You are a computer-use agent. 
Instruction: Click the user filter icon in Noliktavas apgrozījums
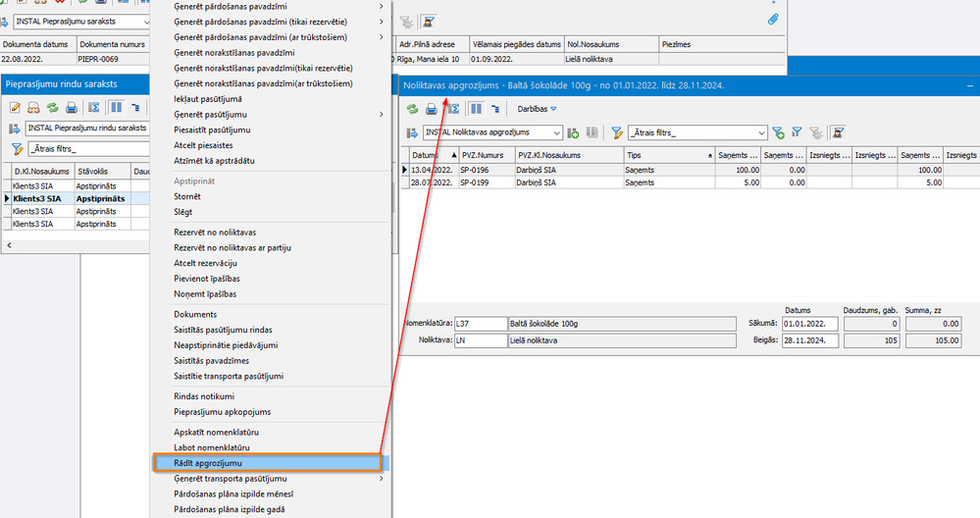pos(838,133)
